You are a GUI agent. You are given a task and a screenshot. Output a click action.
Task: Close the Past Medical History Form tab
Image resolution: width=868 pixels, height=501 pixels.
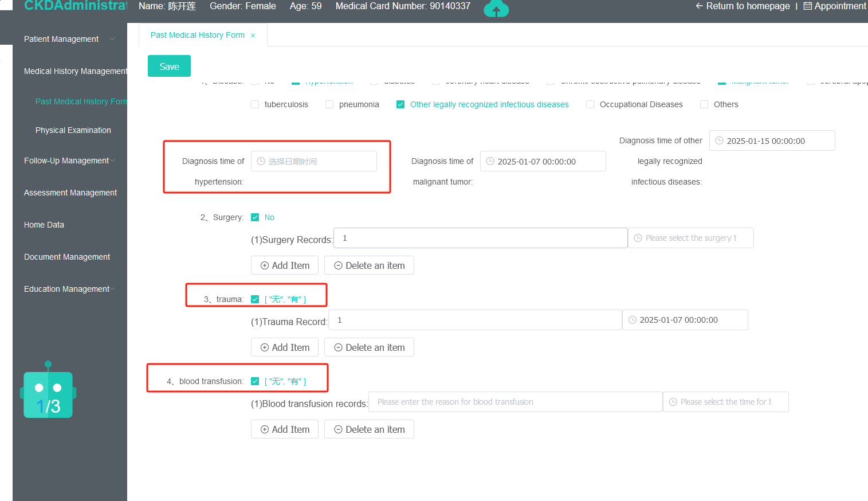[x=253, y=36]
